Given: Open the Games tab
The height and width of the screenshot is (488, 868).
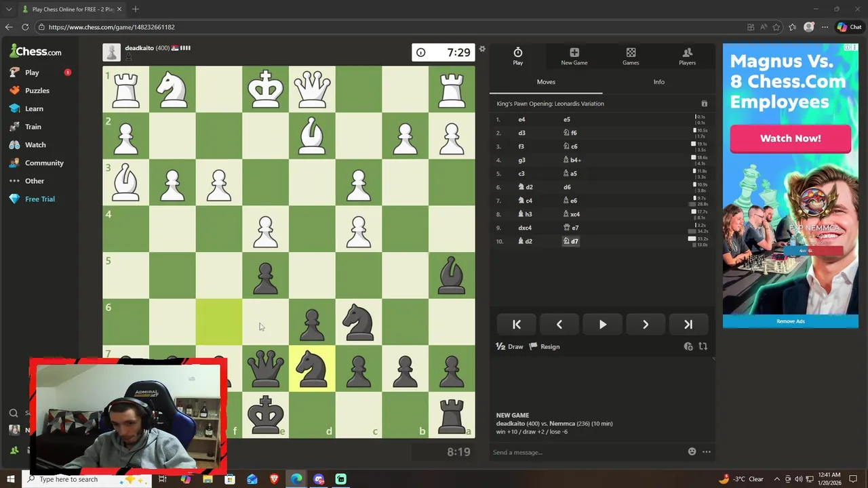Looking at the screenshot, I should pyautogui.click(x=631, y=56).
